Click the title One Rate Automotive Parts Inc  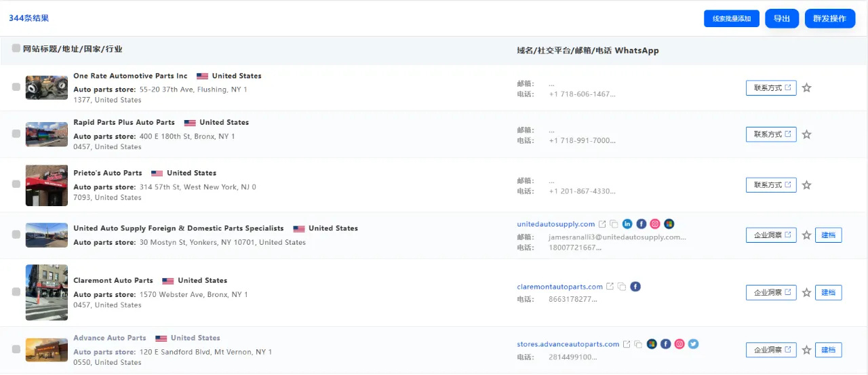(130, 76)
